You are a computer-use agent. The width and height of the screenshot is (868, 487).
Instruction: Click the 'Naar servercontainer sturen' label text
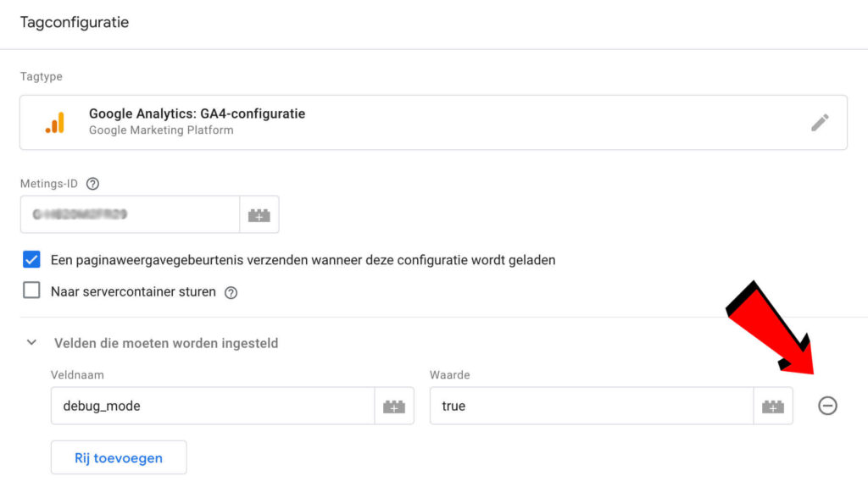pyautogui.click(x=133, y=292)
